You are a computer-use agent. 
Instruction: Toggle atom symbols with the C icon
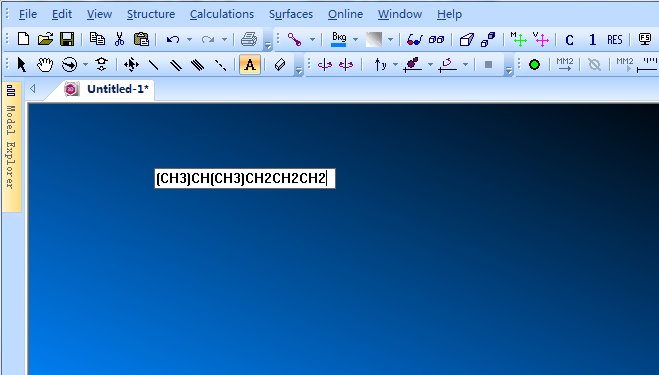coord(569,40)
